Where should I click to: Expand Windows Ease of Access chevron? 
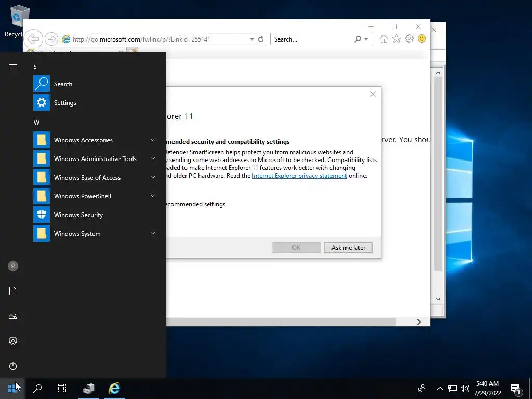[153, 177]
